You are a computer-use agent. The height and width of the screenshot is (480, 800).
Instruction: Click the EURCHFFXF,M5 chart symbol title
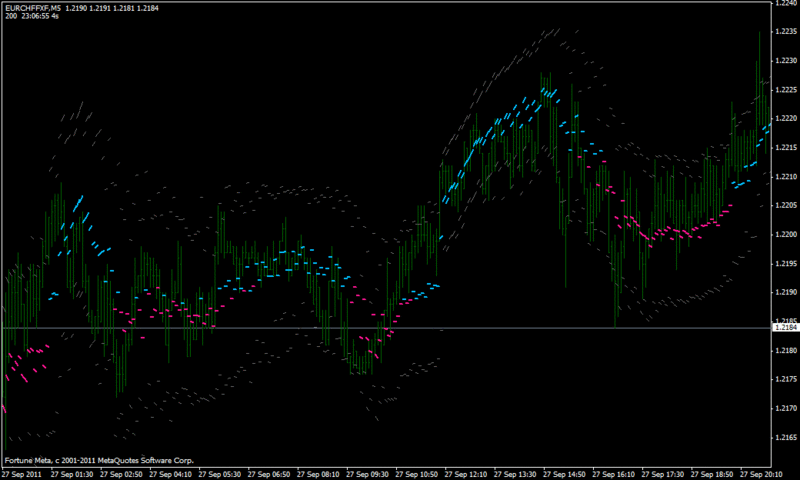click(x=33, y=8)
